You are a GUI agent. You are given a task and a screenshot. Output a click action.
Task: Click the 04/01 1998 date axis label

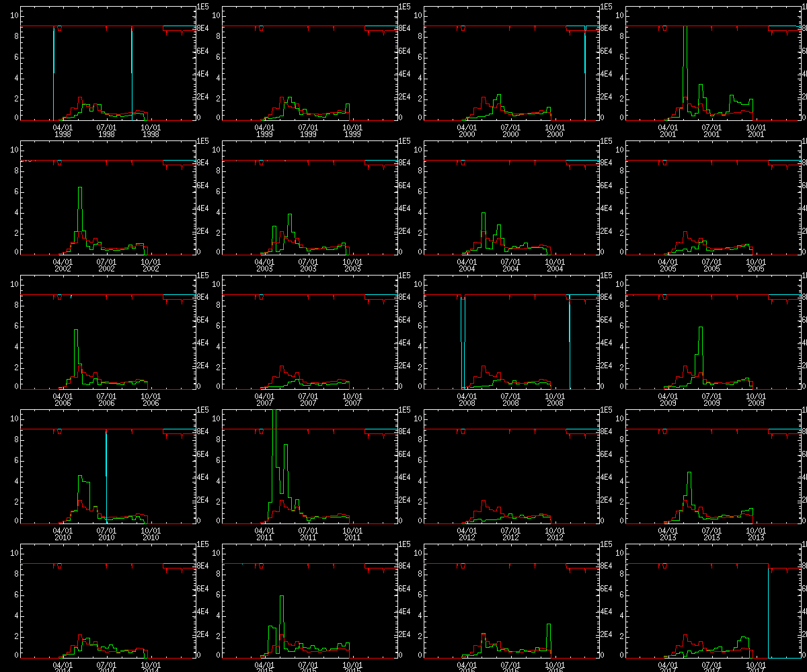(x=63, y=130)
